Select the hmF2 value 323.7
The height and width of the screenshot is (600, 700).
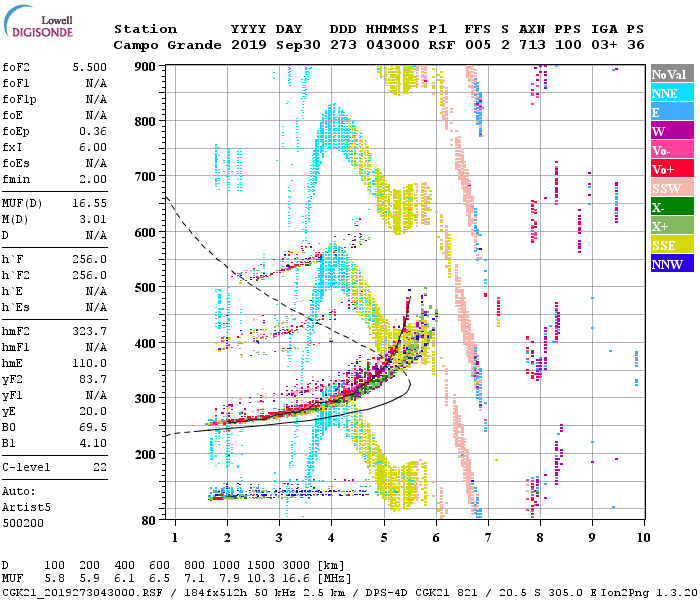point(90,331)
